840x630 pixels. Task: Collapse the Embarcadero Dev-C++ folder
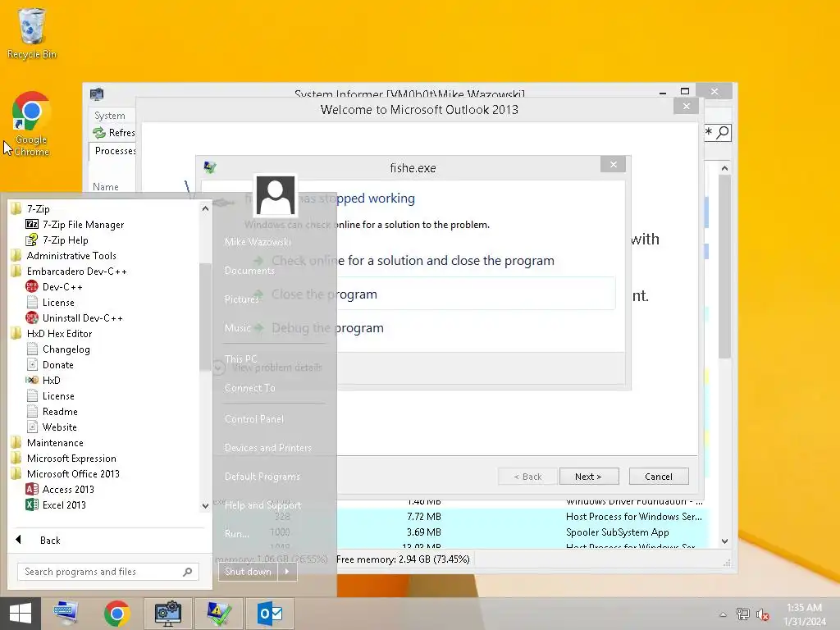69,271
